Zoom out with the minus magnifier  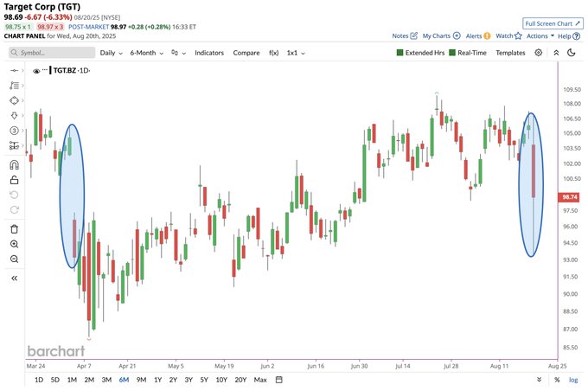pyautogui.click(x=14, y=259)
